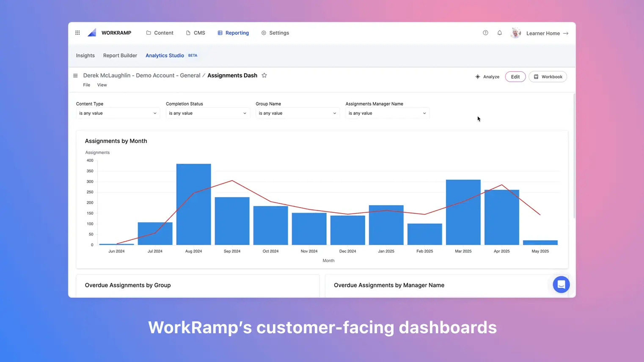Go to Learner Home
Image resolution: width=644 pixels, height=362 pixels.
point(543,33)
